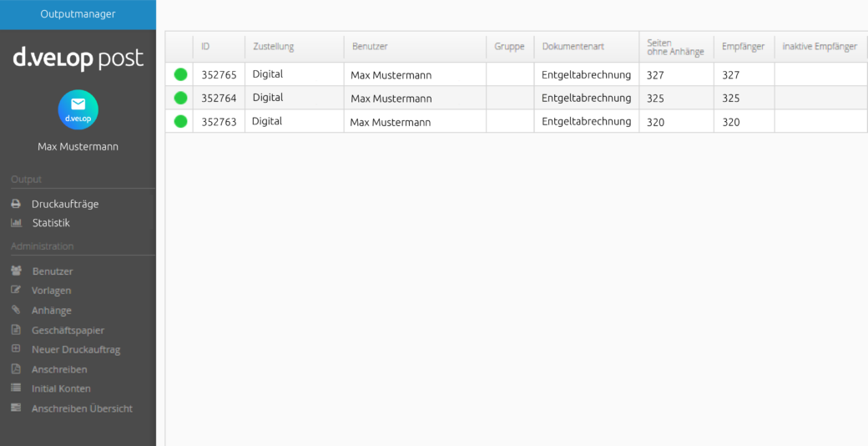Screen dimensions: 868x446
Task: Click the edit icon beside Vorlagen
Action: [16, 290]
